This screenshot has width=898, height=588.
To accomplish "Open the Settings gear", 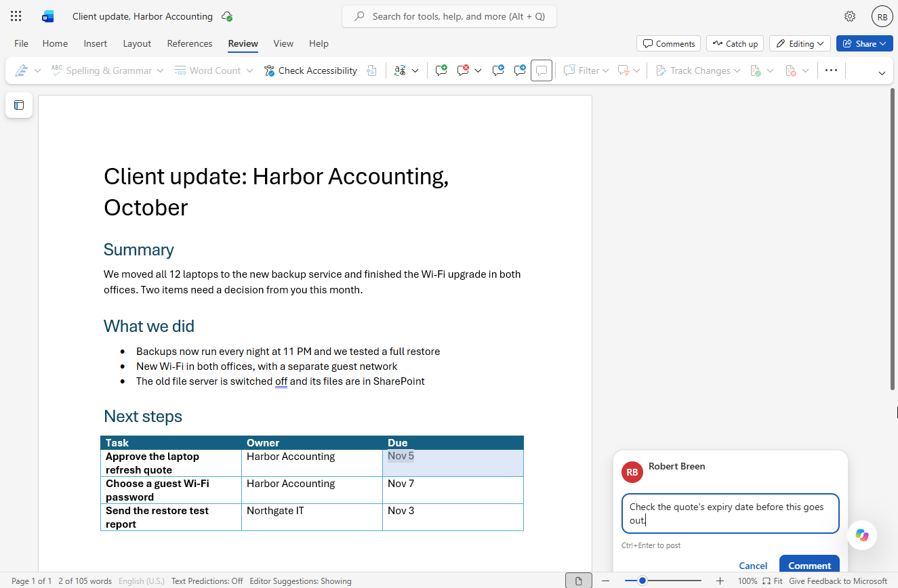I will [850, 16].
